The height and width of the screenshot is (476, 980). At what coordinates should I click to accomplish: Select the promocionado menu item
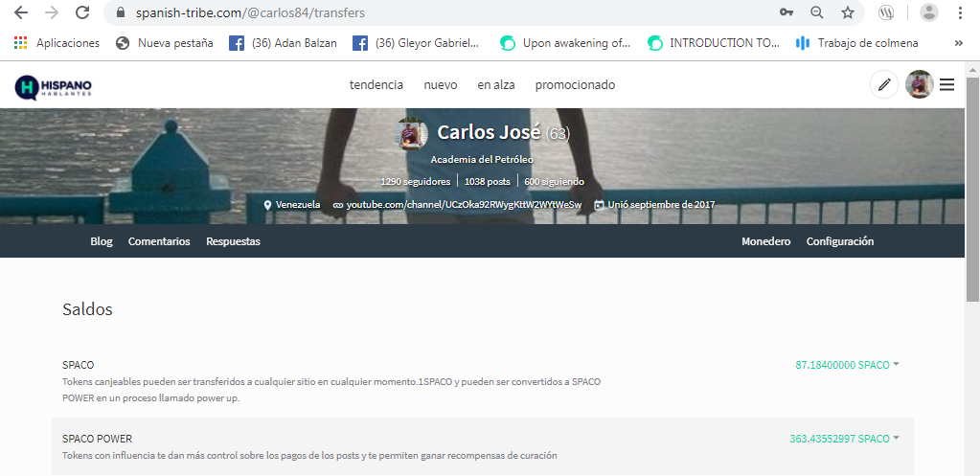[575, 85]
